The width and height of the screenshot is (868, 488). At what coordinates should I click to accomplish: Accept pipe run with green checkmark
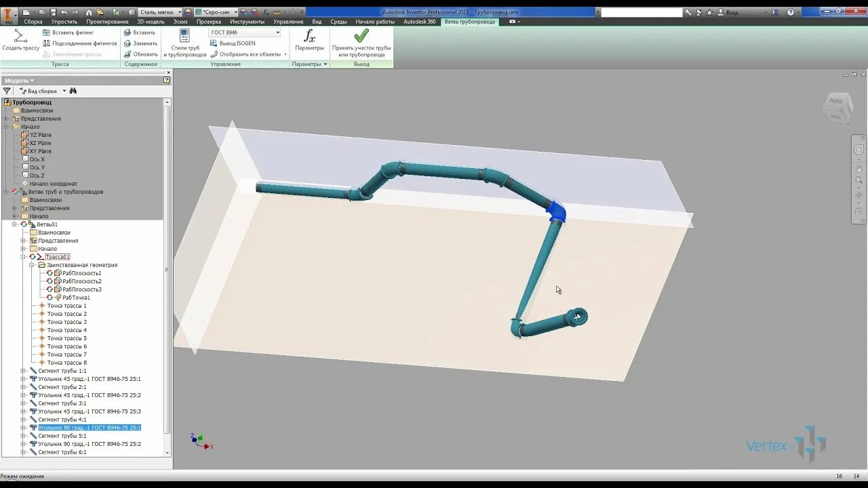tap(361, 43)
